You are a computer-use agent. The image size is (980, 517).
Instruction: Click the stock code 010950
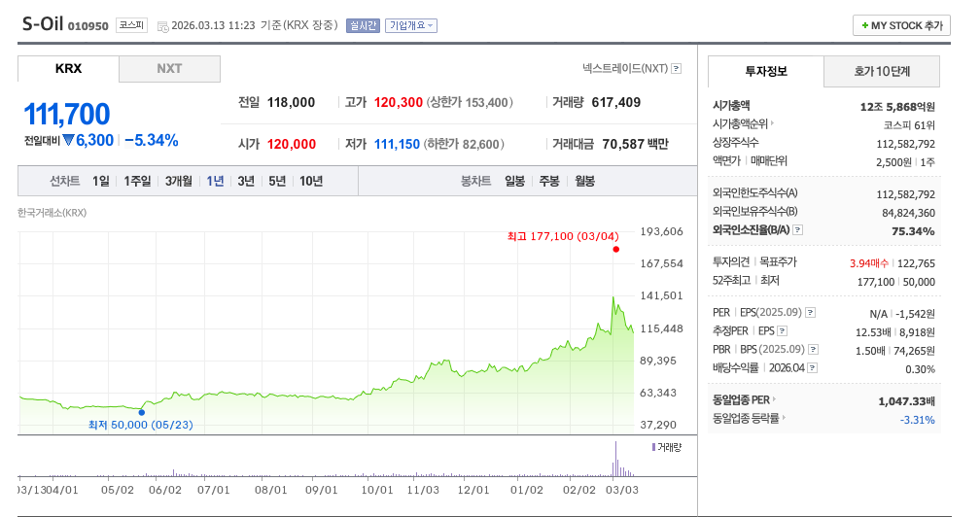(88, 26)
